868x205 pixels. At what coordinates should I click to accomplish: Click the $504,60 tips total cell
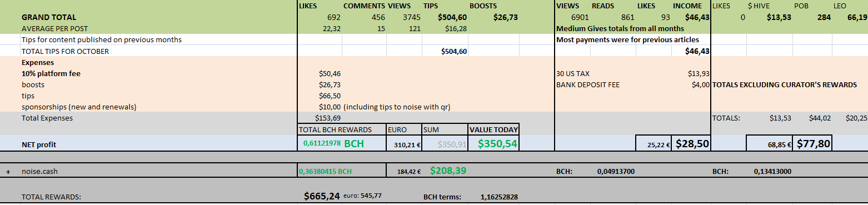click(452, 17)
